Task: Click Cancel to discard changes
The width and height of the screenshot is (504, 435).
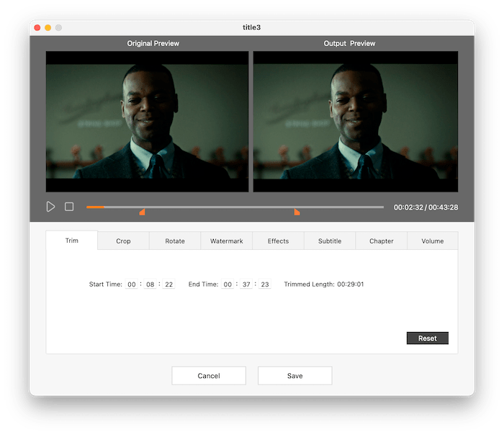Action: 209,376
